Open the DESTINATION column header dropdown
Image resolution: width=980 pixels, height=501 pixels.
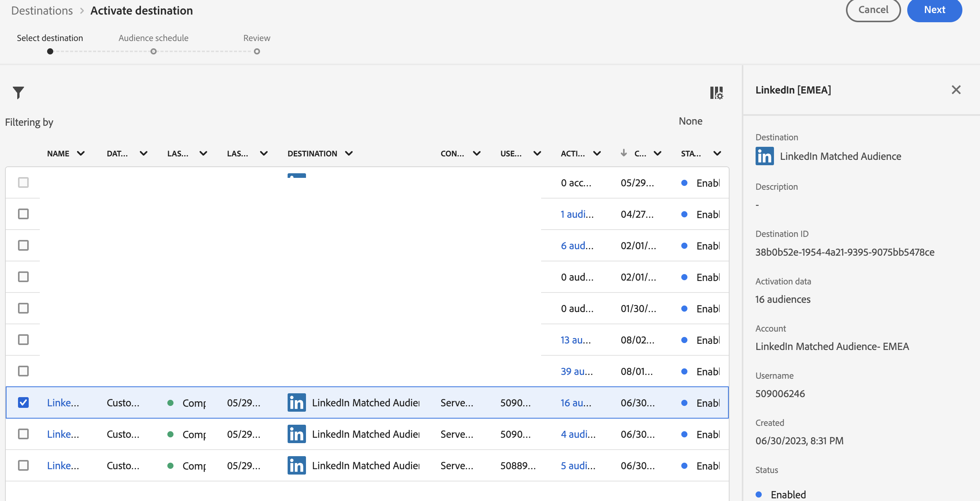point(348,153)
